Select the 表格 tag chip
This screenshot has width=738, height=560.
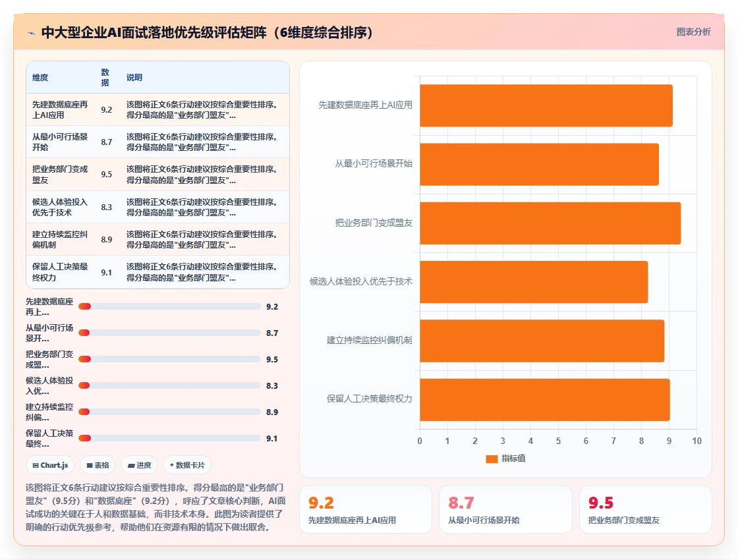point(98,465)
